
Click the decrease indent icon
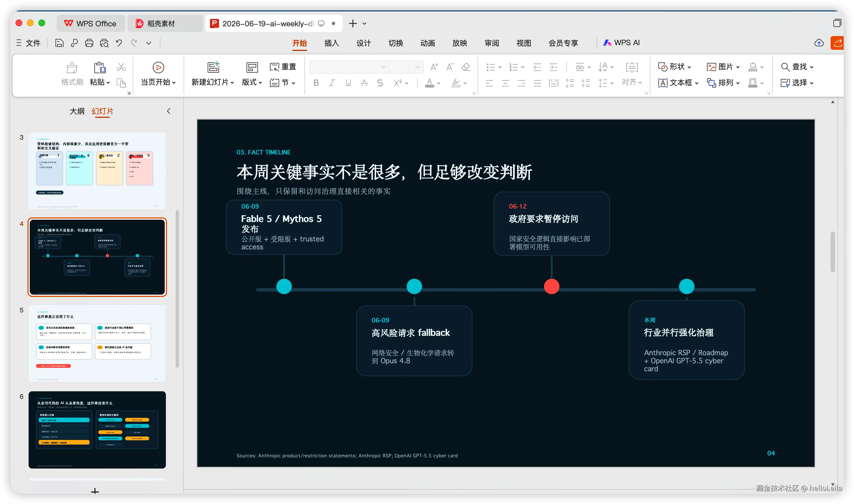pyautogui.click(x=537, y=67)
